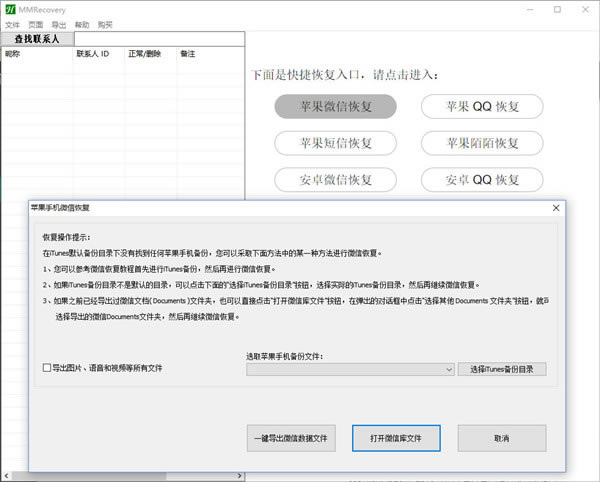Open the 文件 menu
This screenshot has height=482, width=600.
pyautogui.click(x=12, y=25)
